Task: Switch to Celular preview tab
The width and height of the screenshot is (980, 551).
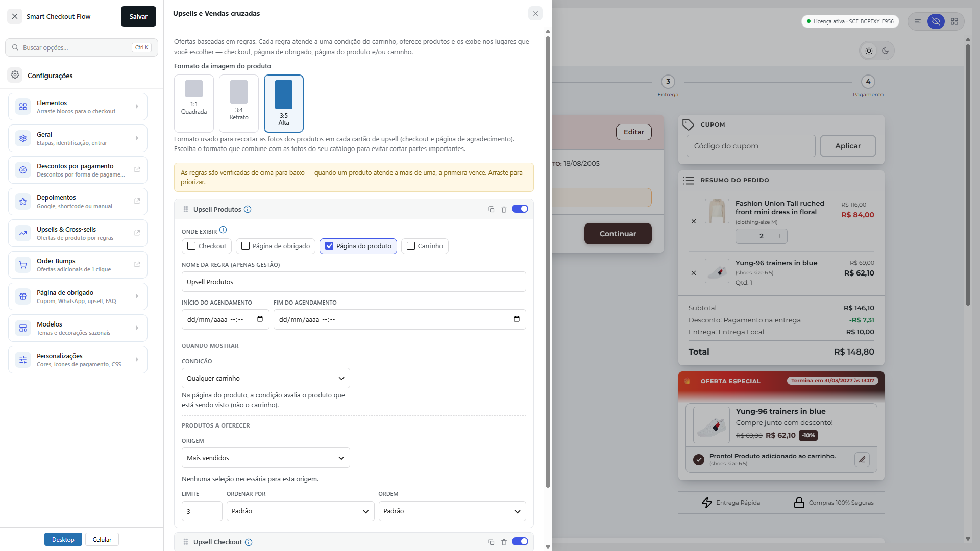Action: coord(102,539)
